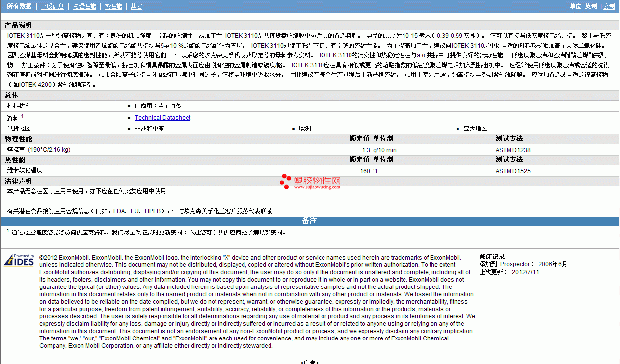Image resolution: width=620 pixels, height=364 pixels.
Task: Open the 物理性能 tab in the top bar
Action: [84, 6]
